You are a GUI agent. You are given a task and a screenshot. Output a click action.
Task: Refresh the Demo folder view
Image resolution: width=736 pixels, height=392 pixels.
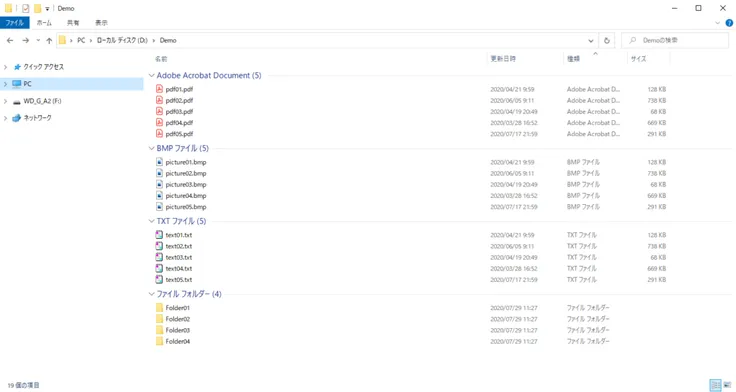click(606, 41)
